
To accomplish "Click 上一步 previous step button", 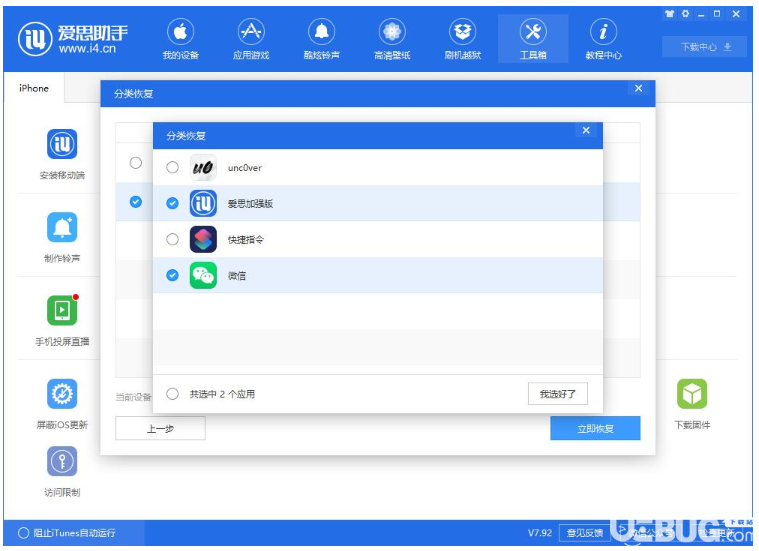I will tap(160, 429).
